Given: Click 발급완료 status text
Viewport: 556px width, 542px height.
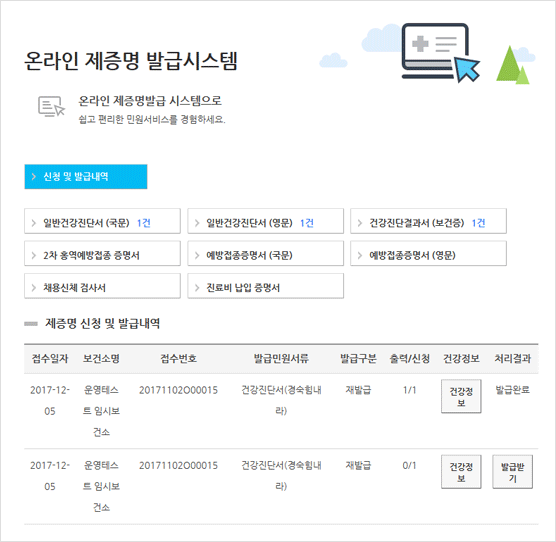Looking at the screenshot, I should pyautogui.click(x=512, y=390).
